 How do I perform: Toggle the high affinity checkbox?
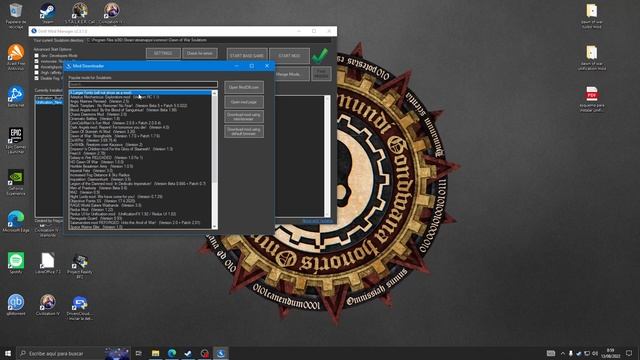(36, 73)
